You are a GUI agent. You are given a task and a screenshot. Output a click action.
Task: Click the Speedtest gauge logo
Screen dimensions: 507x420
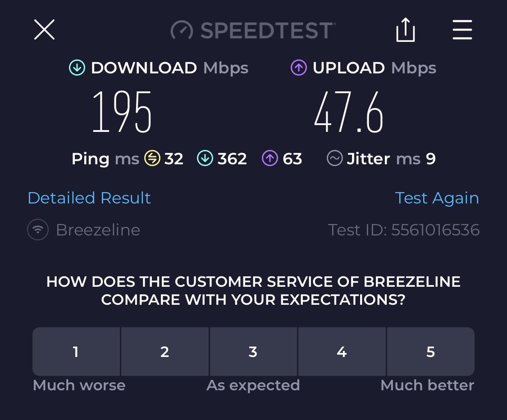pos(182,30)
